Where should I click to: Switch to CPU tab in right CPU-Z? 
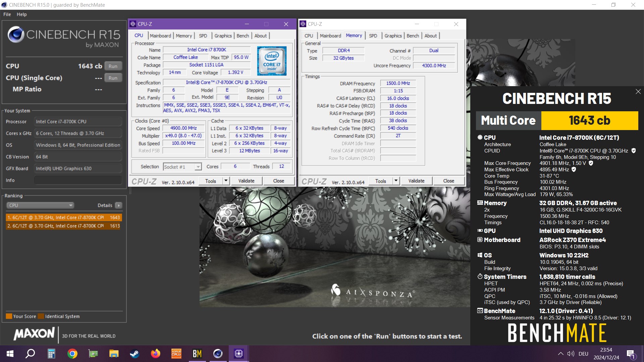[x=309, y=36]
